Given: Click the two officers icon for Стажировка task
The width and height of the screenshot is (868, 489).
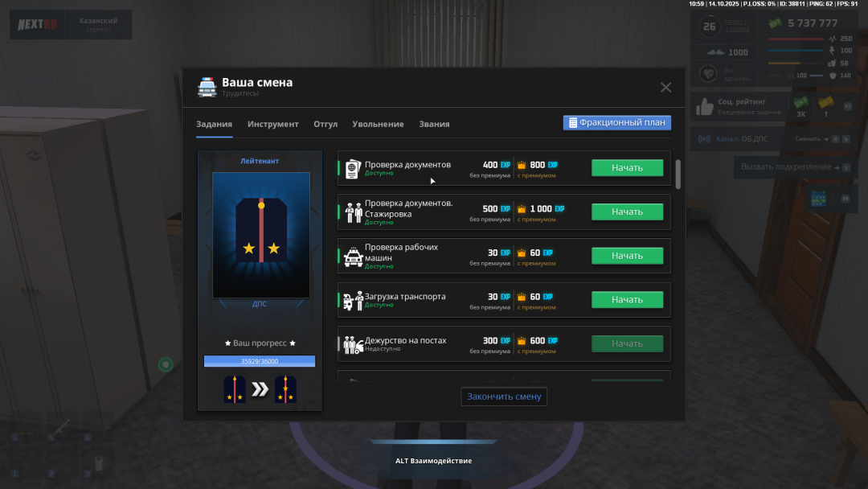Looking at the screenshot, I should click(x=354, y=212).
